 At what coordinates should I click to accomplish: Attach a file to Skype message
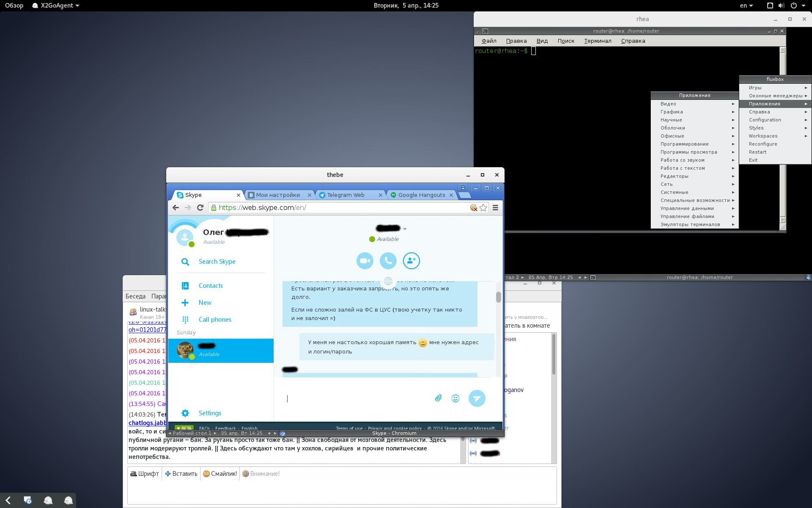click(x=438, y=398)
